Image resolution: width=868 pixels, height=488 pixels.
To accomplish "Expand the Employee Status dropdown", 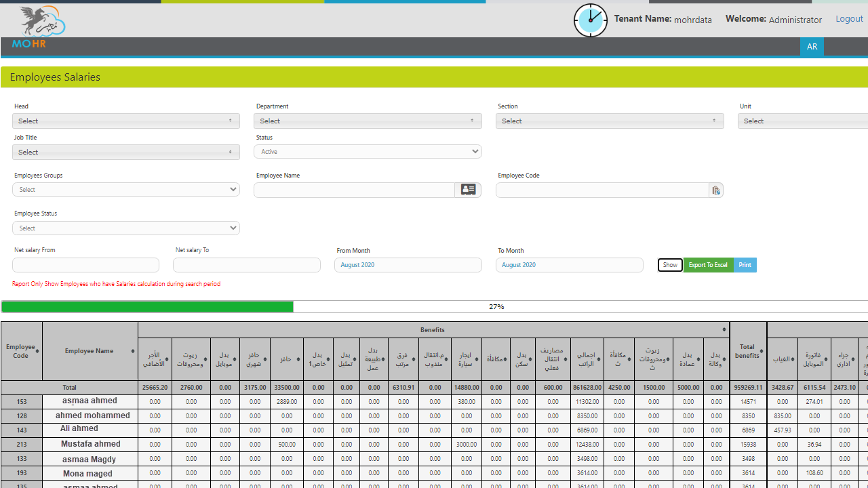I will click(x=126, y=228).
